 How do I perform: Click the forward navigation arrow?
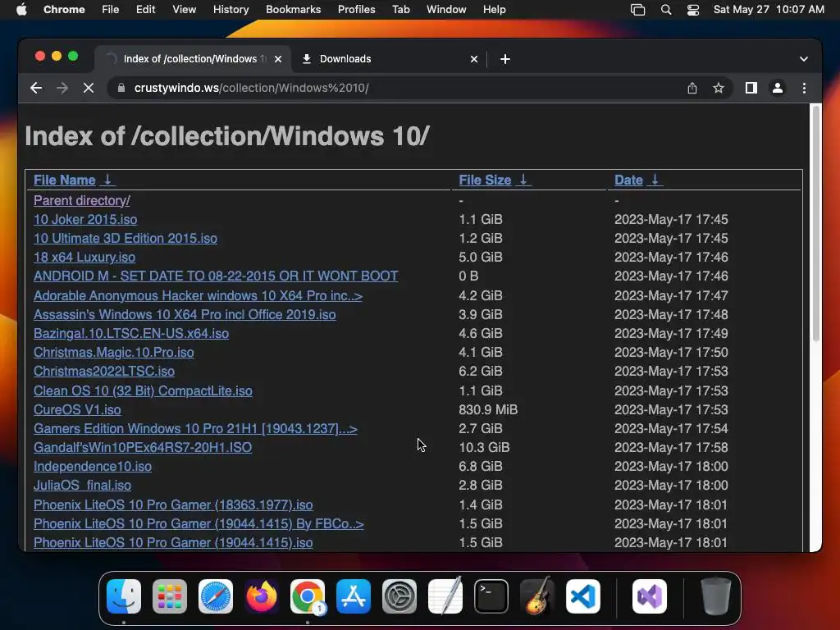(x=62, y=88)
